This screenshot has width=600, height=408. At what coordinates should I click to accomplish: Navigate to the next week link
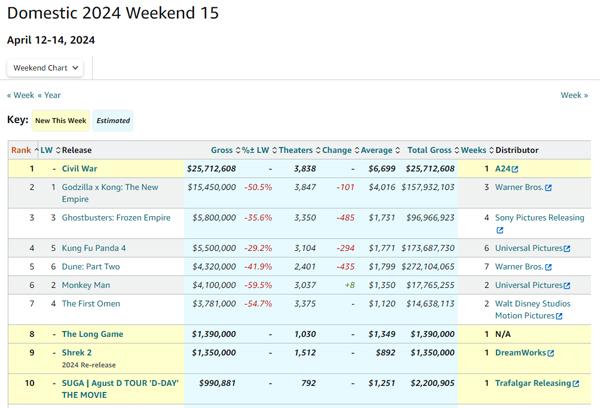tap(573, 95)
